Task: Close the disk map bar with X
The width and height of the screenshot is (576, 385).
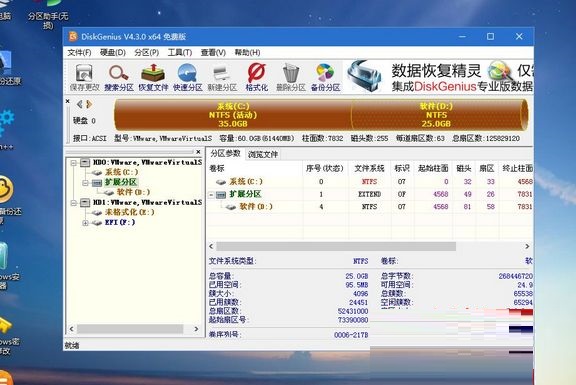Action: click(68, 101)
